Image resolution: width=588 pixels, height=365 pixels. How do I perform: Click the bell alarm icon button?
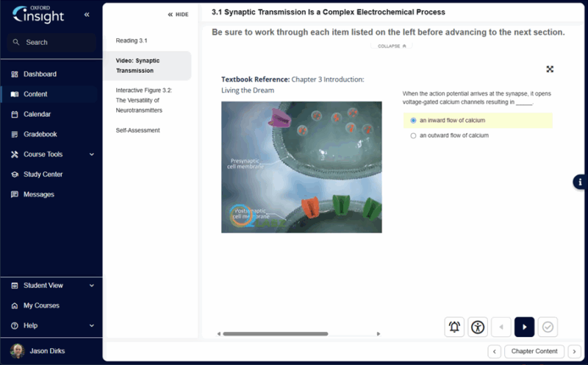tap(454, 327)
